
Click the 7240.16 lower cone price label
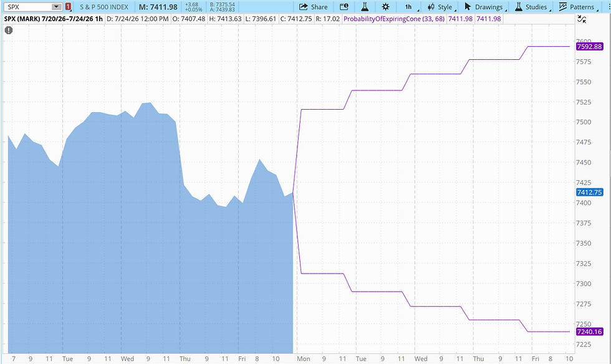589,332
